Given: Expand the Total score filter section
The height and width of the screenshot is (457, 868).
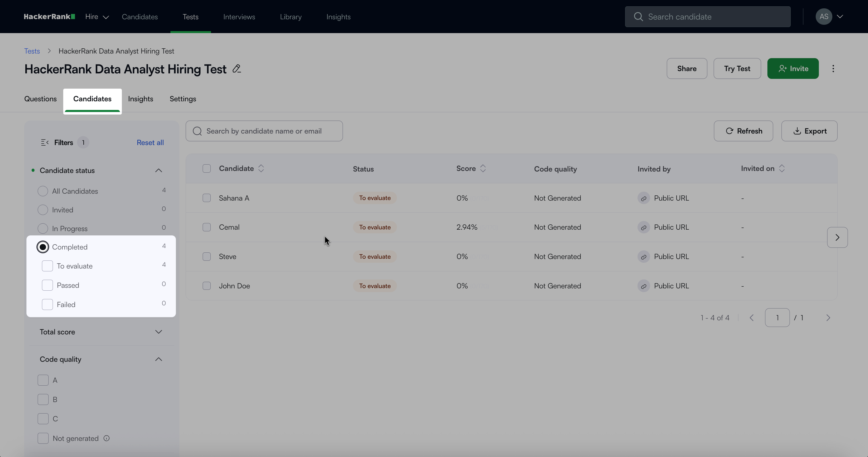Looking at the screenshot, I should [158, 332].
